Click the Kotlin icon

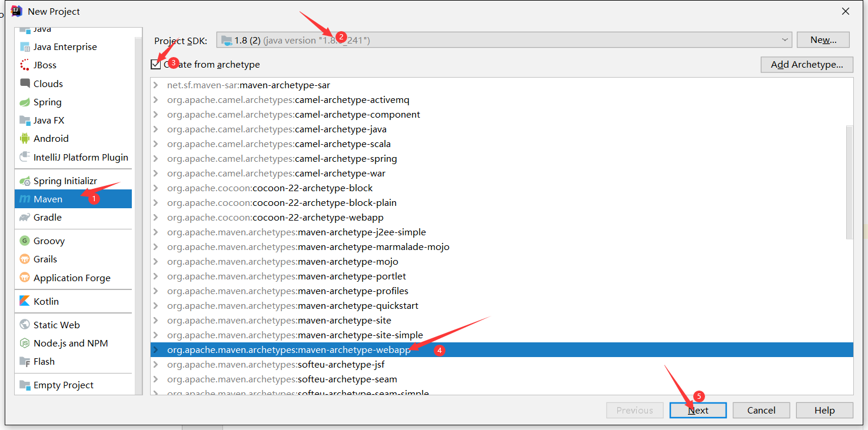tap(25, 301)
